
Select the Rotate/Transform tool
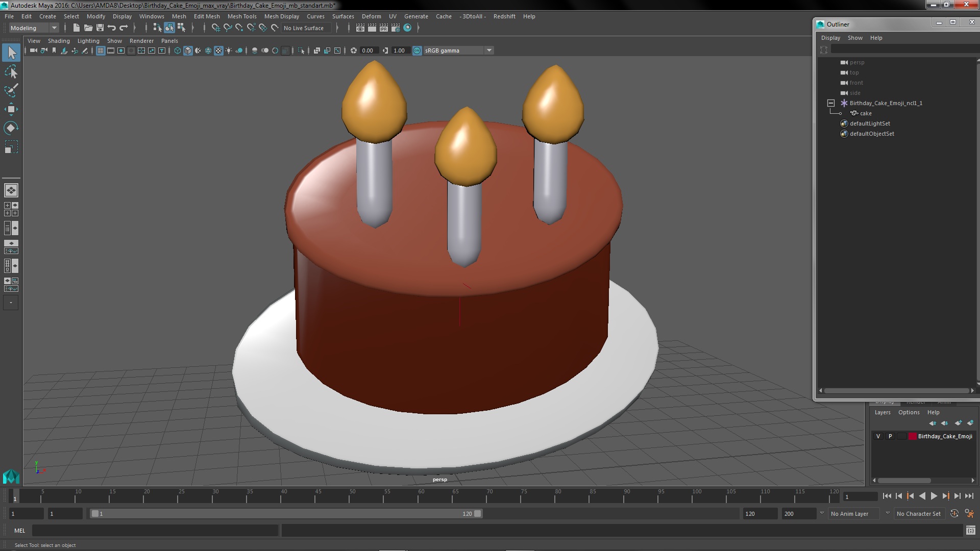point(11,127)
